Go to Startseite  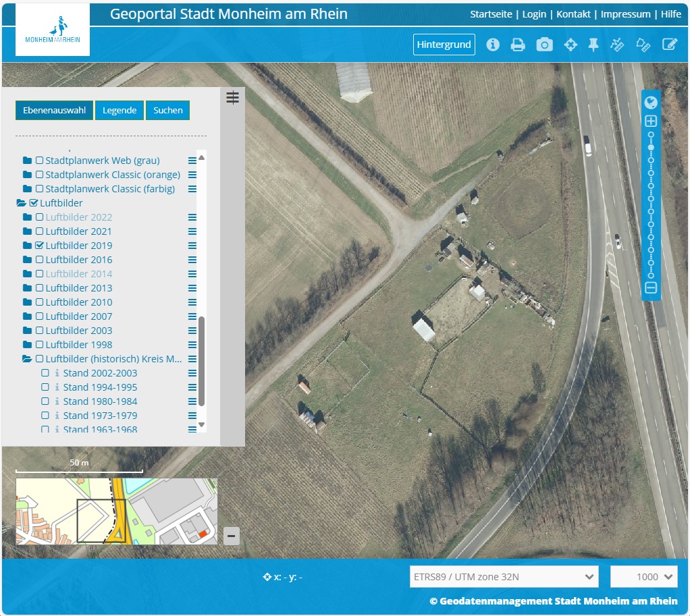point(491,14)
